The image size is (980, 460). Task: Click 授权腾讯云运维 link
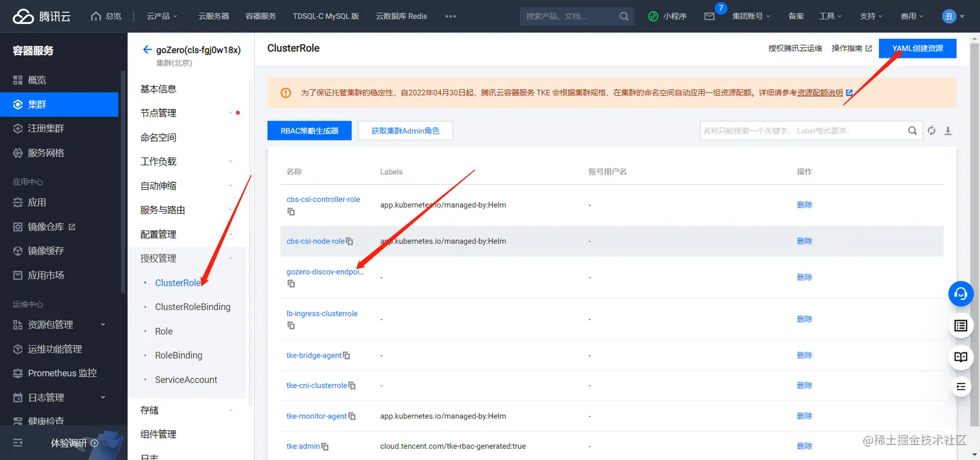[795, 49]
